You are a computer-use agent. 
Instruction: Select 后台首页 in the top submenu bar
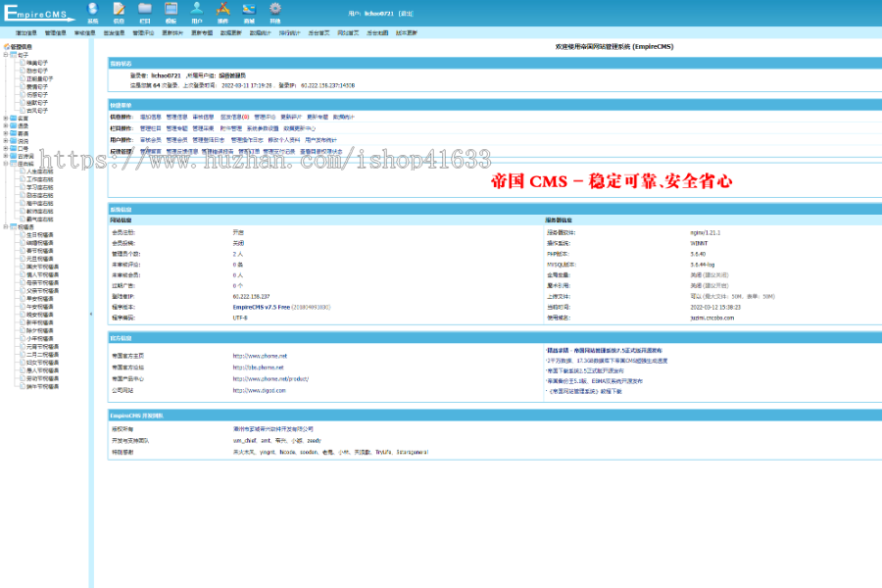point(318,33)
